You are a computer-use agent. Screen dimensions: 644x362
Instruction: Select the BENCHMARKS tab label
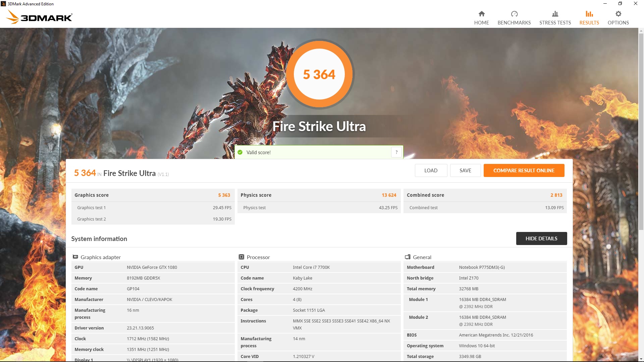(x=514, y=22)
